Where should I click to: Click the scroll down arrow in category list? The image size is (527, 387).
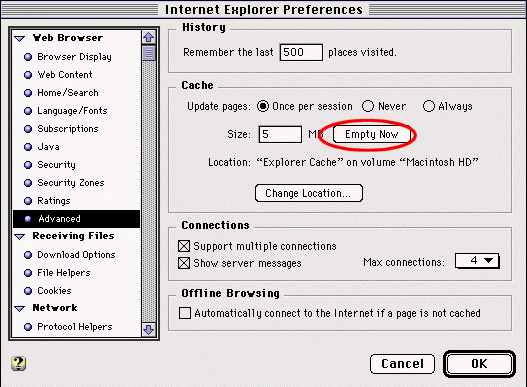[x=149, y=330]
